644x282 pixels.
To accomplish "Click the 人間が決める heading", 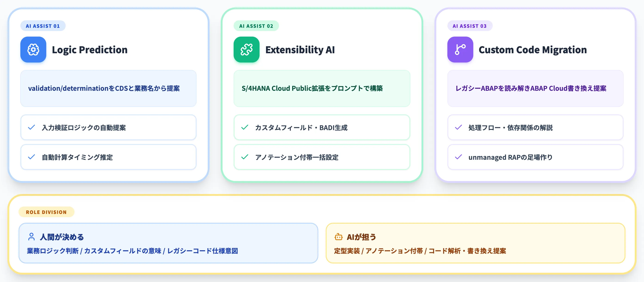I will tap(62, 237).
